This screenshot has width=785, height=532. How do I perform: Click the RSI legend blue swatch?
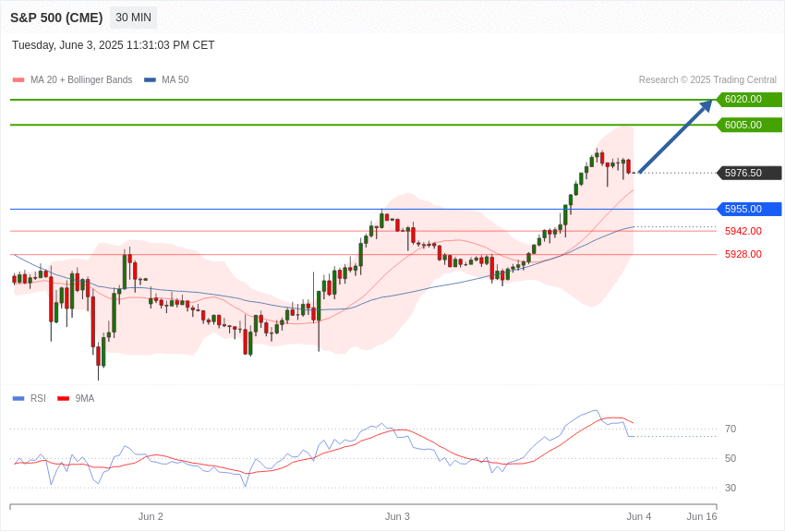(x=18, y=398)
